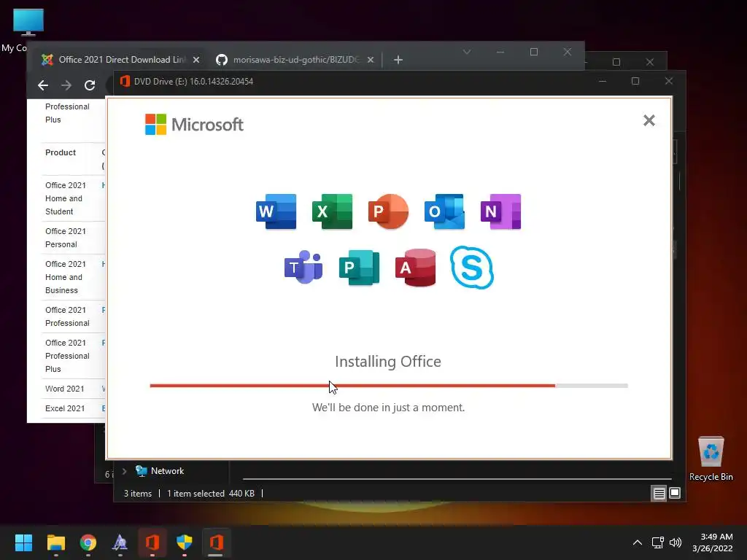Switch Explorer to large icons view
Viewport: 747px width, 560px height.
tap(675, 493)
